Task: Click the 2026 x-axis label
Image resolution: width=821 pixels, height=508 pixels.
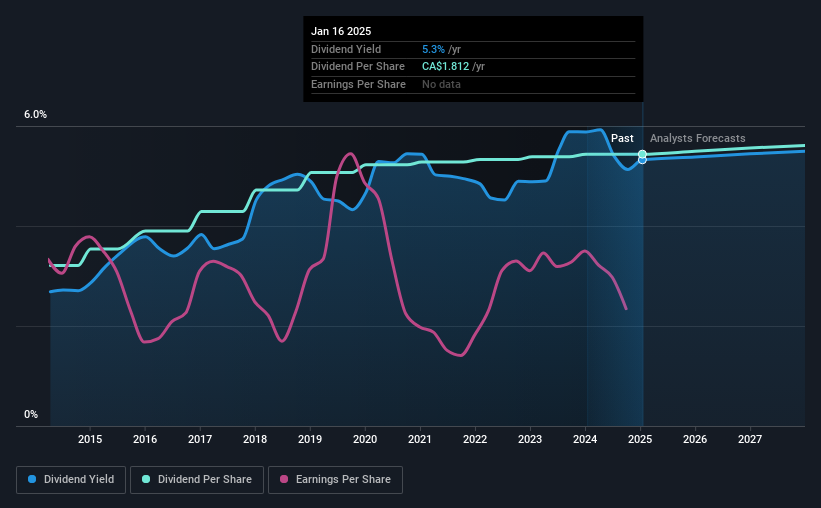Action: pos(694,439)
